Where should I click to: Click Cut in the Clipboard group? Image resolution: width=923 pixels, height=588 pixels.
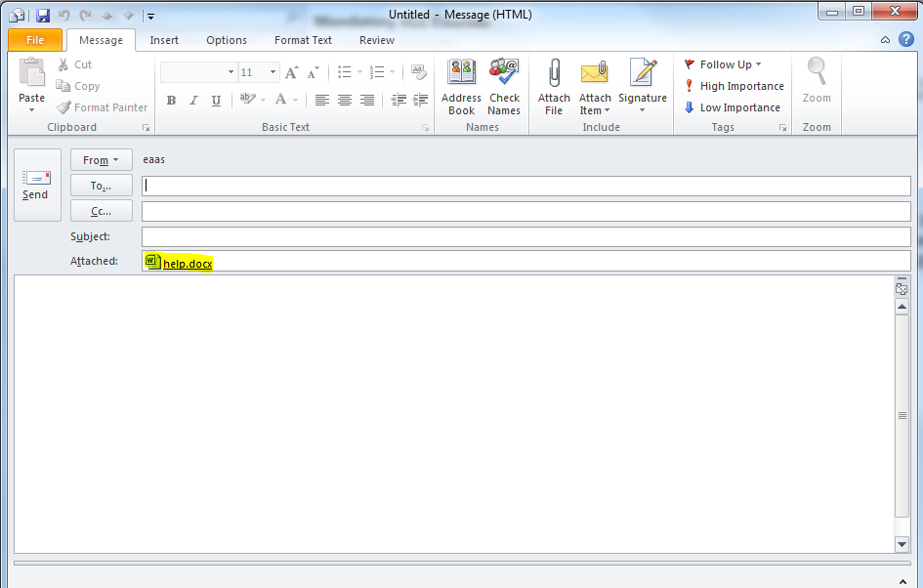[75, 64]
